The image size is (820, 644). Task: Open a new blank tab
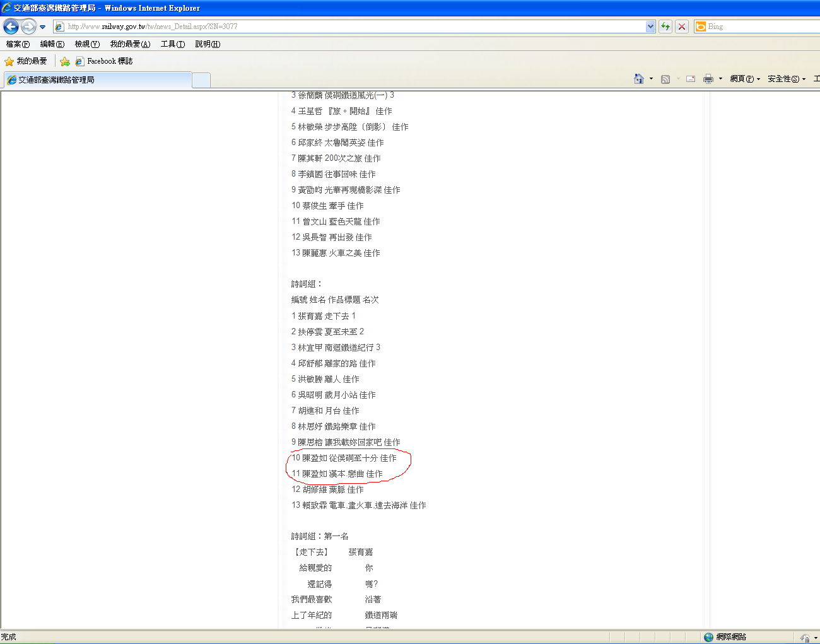[x=201, y=80]
